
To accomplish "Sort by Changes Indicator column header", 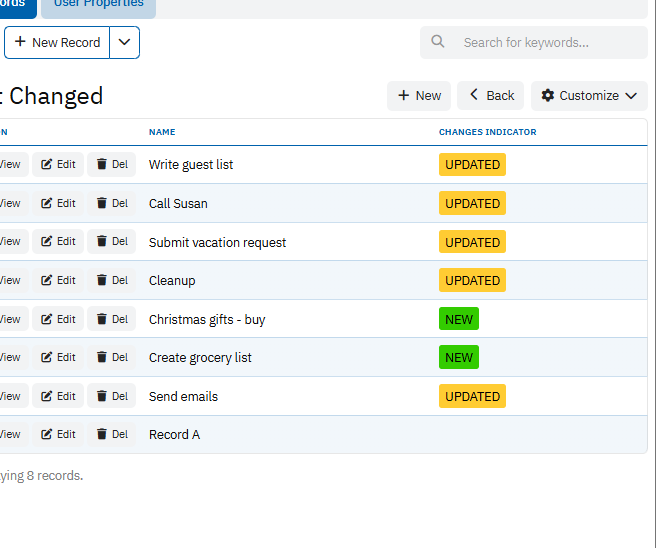I will 487,132.
